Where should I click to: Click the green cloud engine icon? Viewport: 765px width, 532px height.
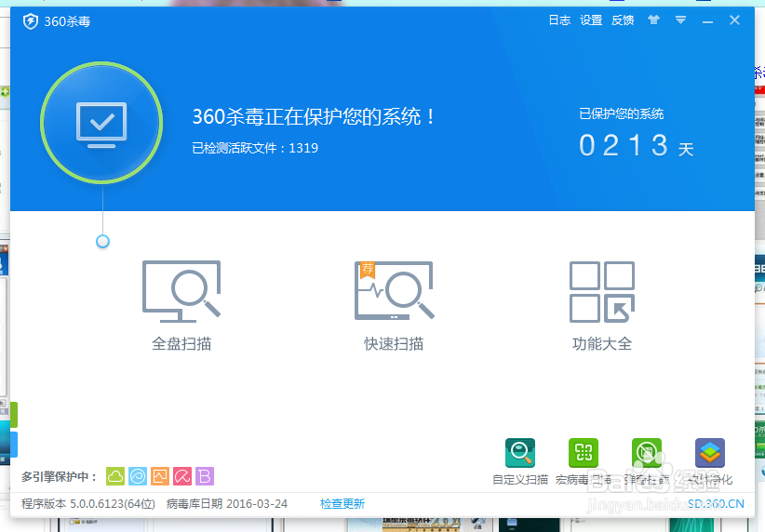coord(115,476)
